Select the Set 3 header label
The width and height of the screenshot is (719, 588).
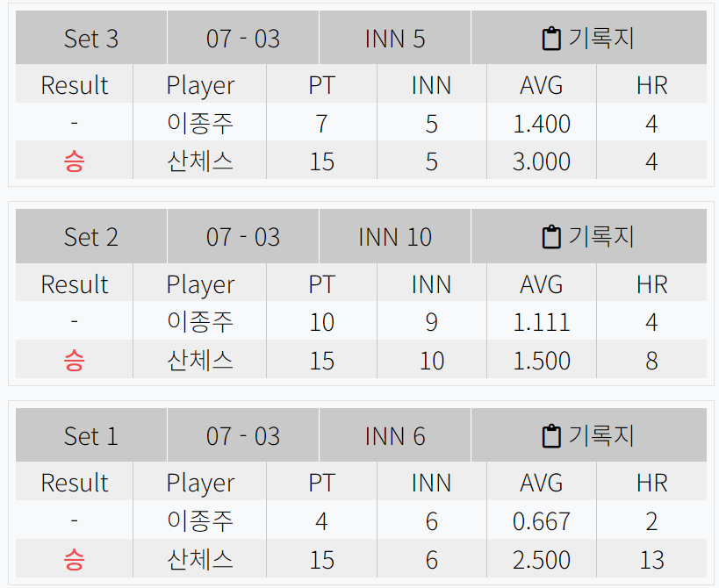click(90, 38)
